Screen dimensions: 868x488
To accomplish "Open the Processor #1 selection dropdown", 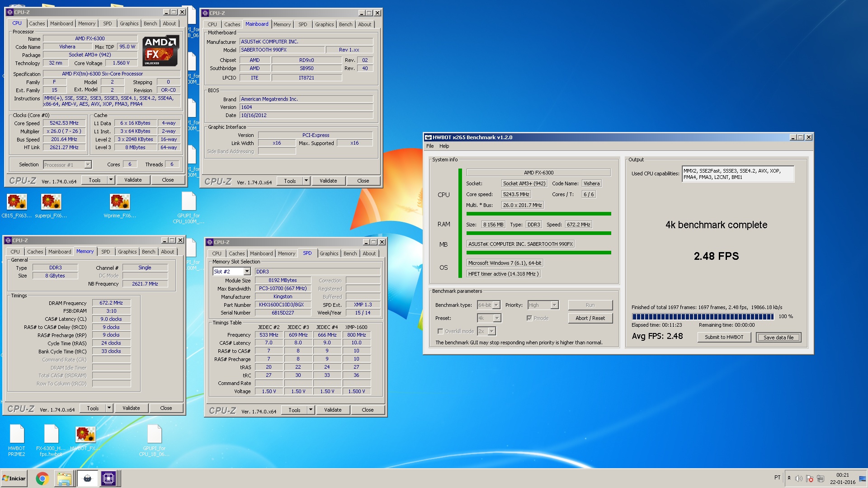I will [x=67, y=165].
